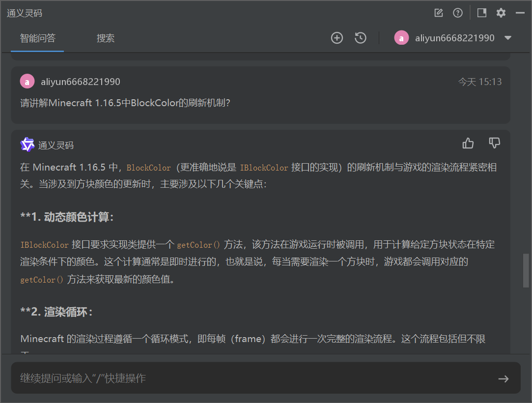Send message with the arrow button
Viewport: 532px width, 403px height.
click(504, 378)
